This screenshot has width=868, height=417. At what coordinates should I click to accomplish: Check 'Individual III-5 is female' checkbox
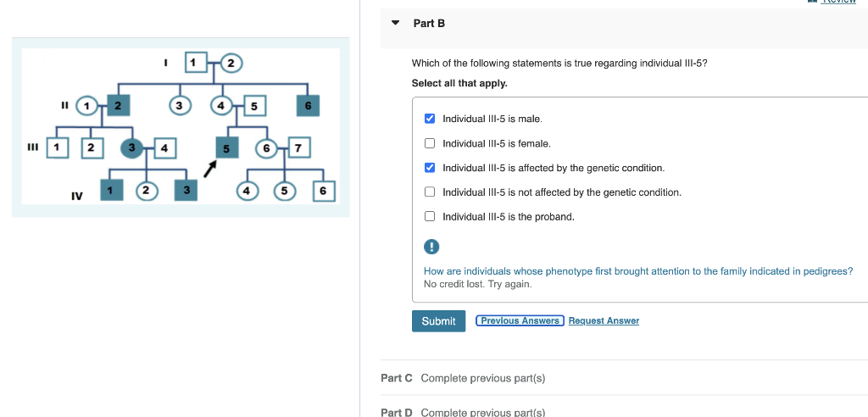point(430,143)
